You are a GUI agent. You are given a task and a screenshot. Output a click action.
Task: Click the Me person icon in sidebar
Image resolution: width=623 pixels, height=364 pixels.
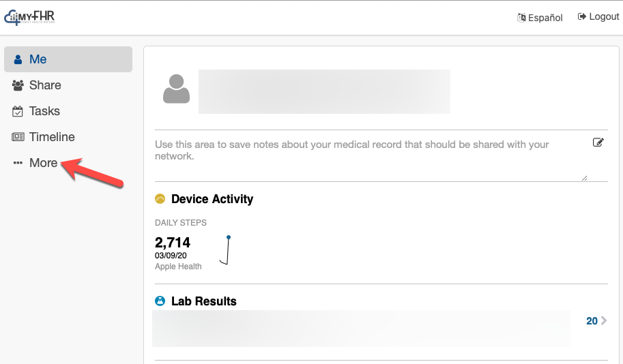tap(18, 59)
